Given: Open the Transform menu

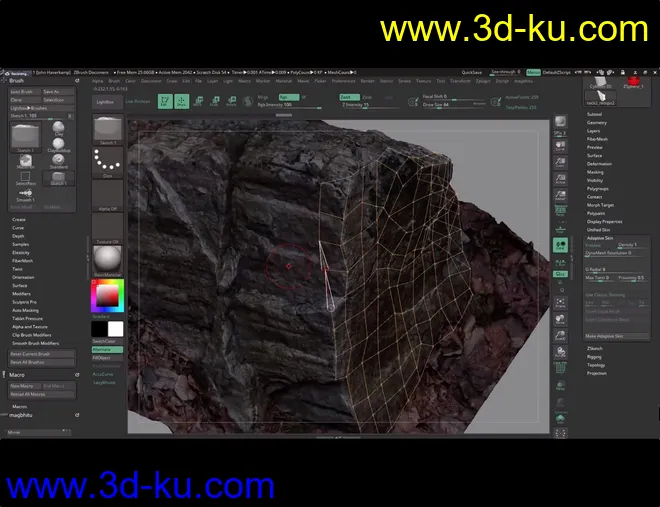Looking at the screenshot, I should pos(460,81).
